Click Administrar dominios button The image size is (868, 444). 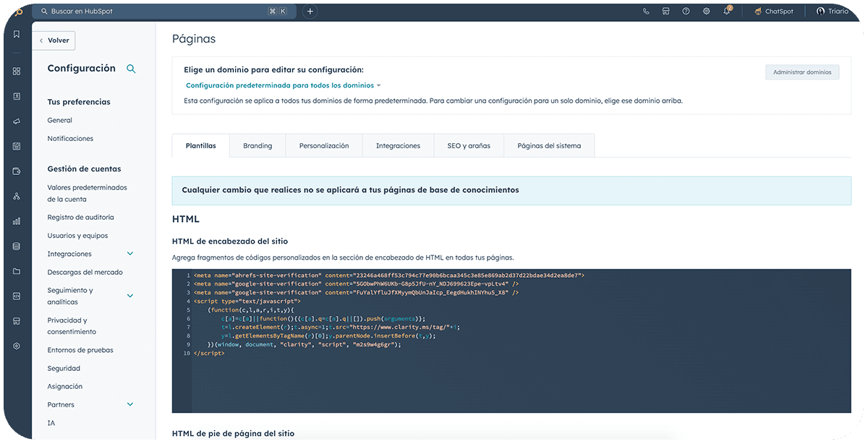802,72
